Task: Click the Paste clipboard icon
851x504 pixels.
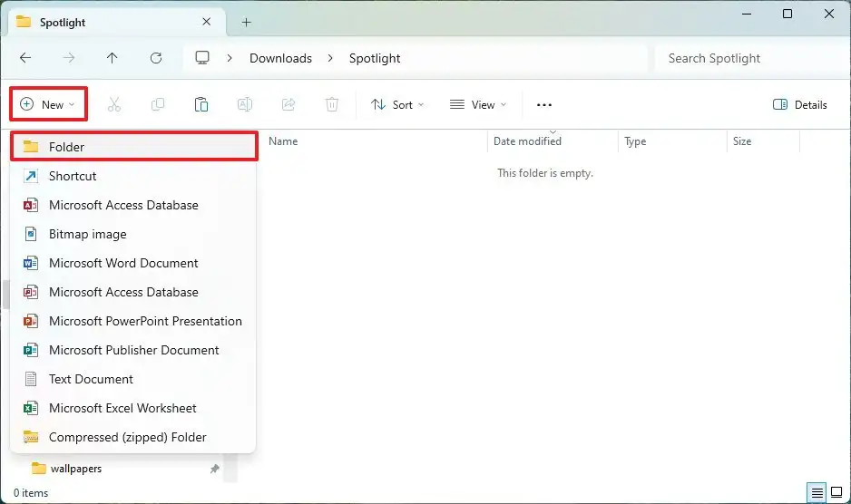Action: click(x=201, y=104)
